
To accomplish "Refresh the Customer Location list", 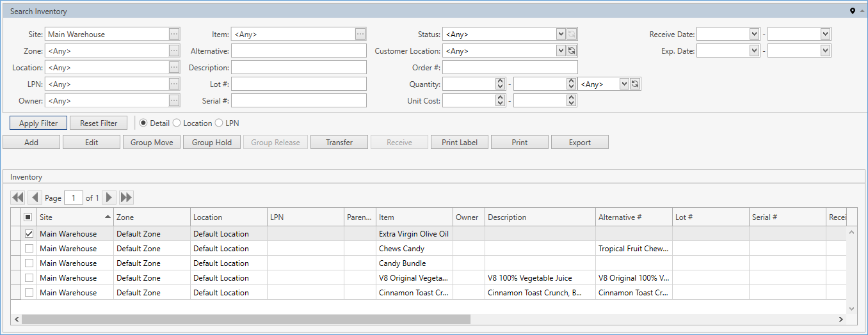I will click(572, 51).
